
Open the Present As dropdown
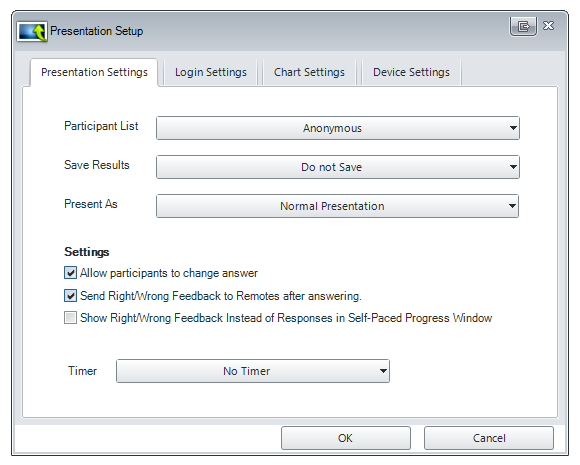[x=337, y=206]
